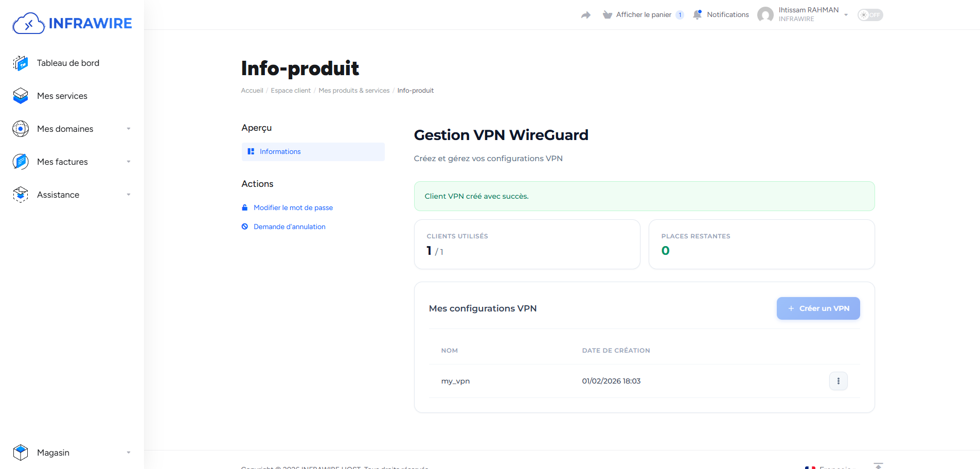Expand the Assistance submenu chevron
The image size is (980, 469).
pos(129,195)
